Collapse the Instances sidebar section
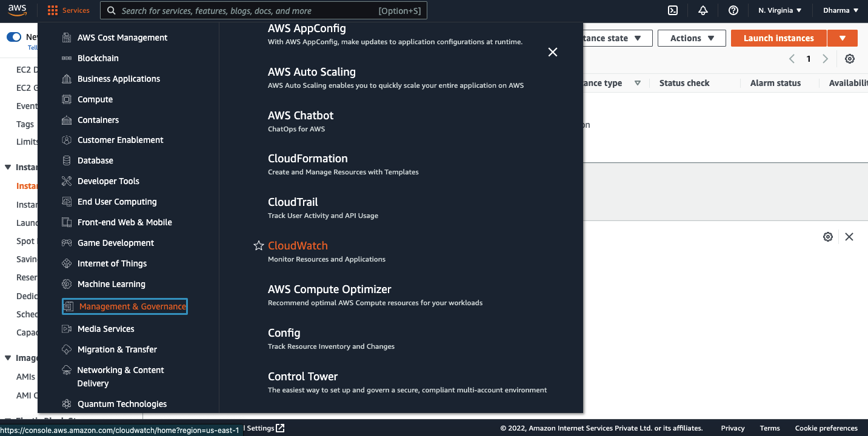Image resolution: width=868 pixels, height=436 pixels. click(x=8, y=167)
